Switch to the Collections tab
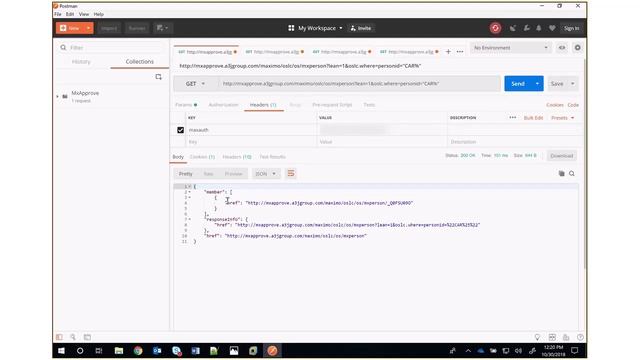This screenshot has height=360, width=640. [140, 61]
